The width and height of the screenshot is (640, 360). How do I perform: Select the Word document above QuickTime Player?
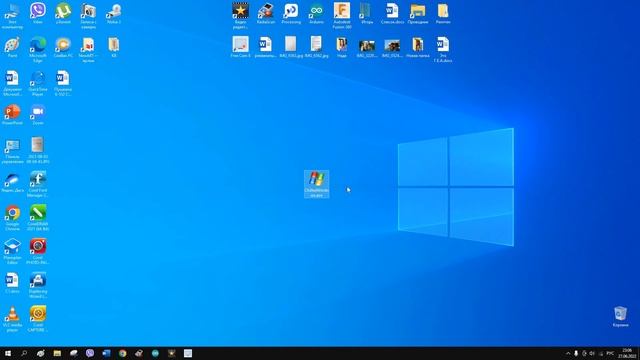coord(12,83)
